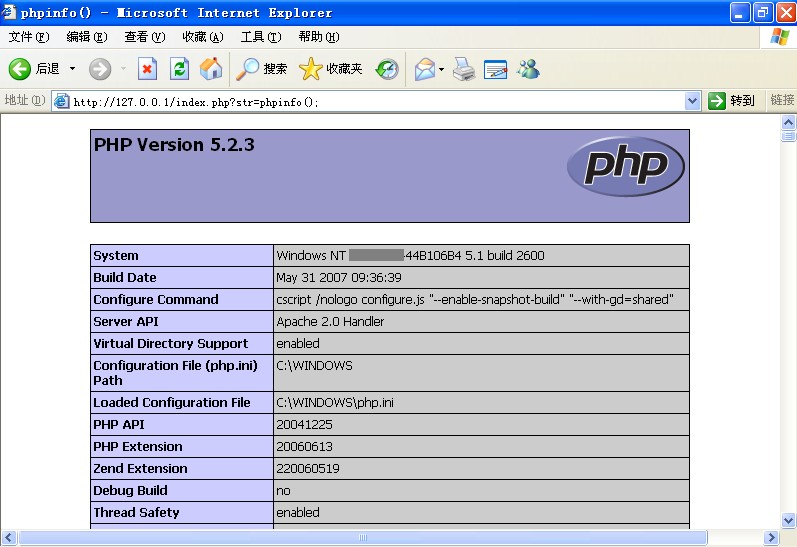Expand the address bar dropdown arrow
The height and width of the screenshot is (547, 797).
point(692,101)
